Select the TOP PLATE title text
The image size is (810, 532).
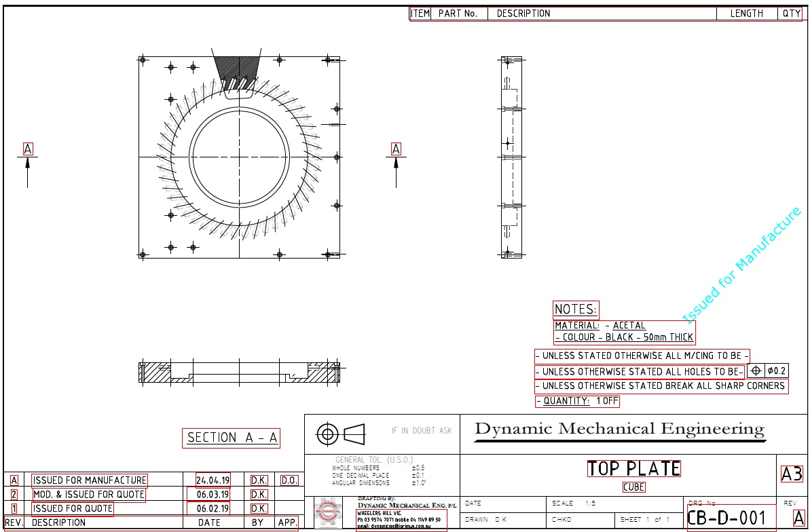633,469
